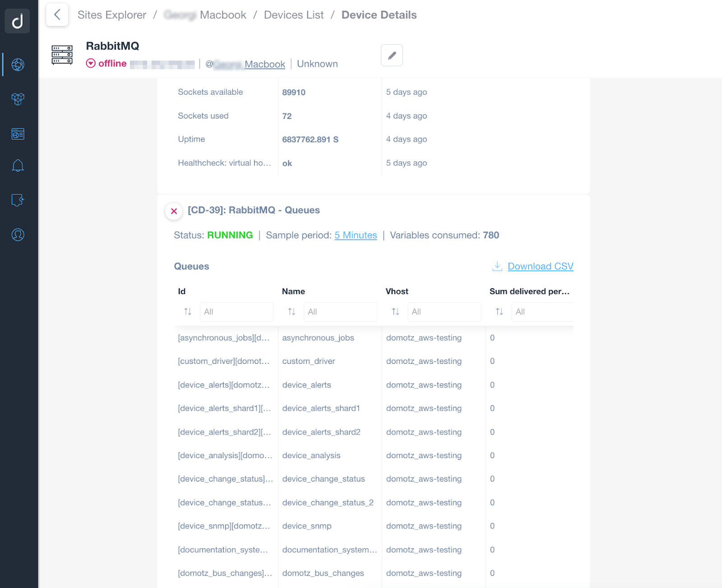Select the custom_driver queue name

(309, 361)
